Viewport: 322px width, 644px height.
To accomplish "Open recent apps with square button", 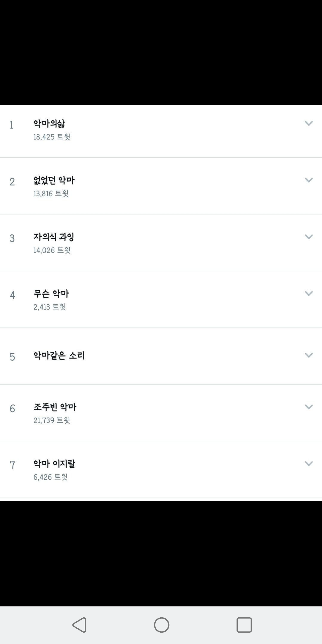I will (x=244, y=625).
